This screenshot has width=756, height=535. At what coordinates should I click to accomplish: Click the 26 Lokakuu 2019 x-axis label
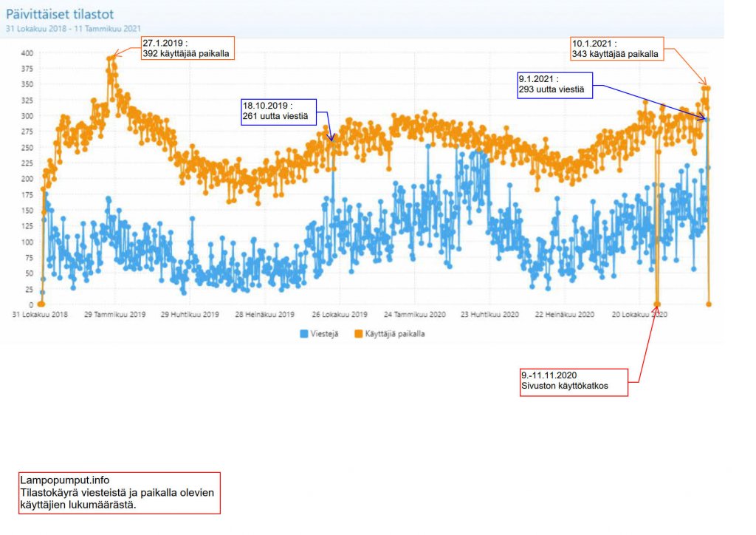[339, 315]
